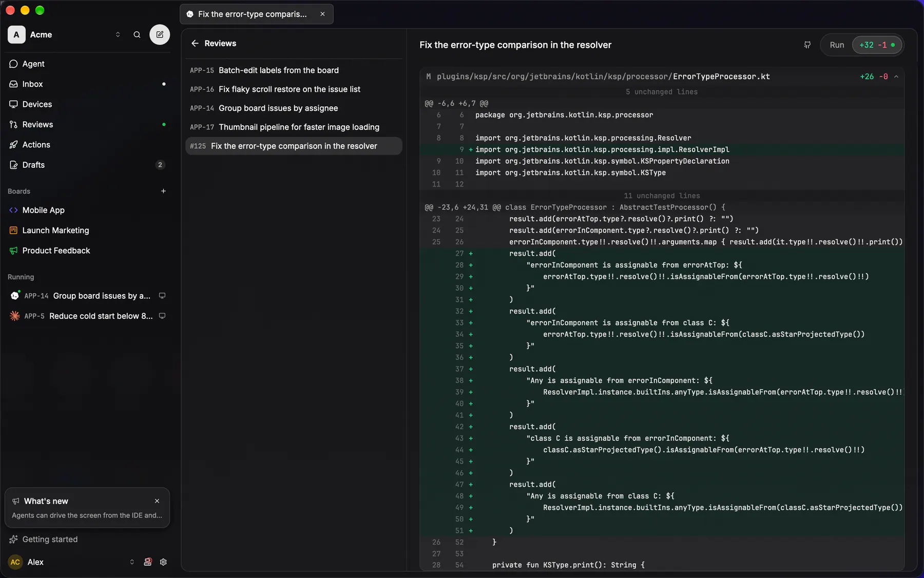Dismiss the What's new card
The image size is (924, 578).
tap(157, 501)
